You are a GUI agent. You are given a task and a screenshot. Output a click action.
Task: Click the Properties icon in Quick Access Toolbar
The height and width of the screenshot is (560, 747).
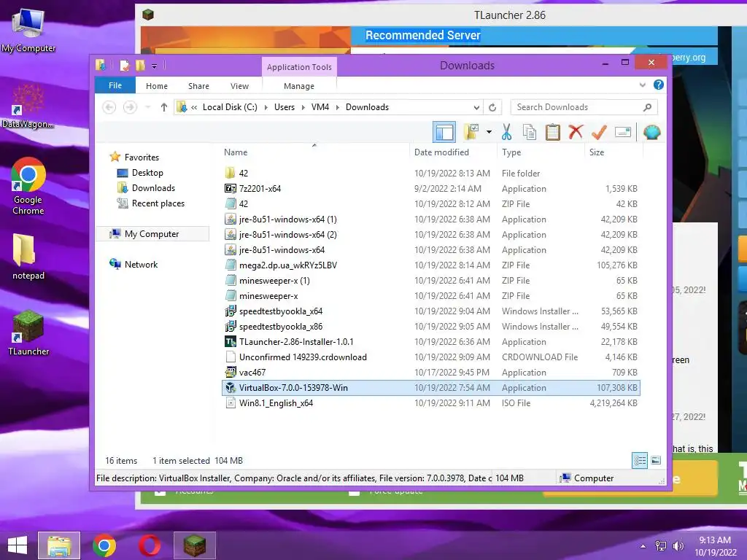pos(124,65)
